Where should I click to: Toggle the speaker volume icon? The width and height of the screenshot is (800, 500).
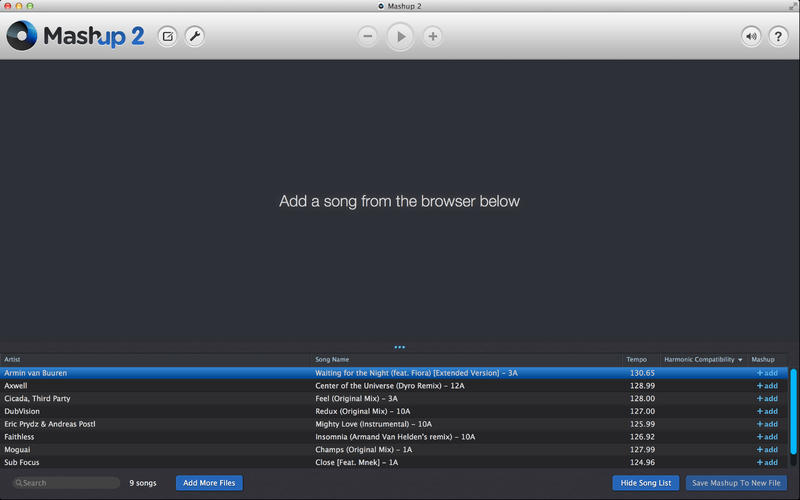pos(751,36)
